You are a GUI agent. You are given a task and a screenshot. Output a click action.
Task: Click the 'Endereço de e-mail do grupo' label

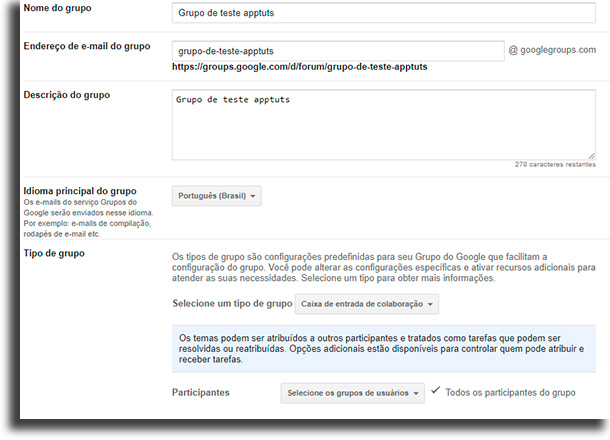click(87, 46)
